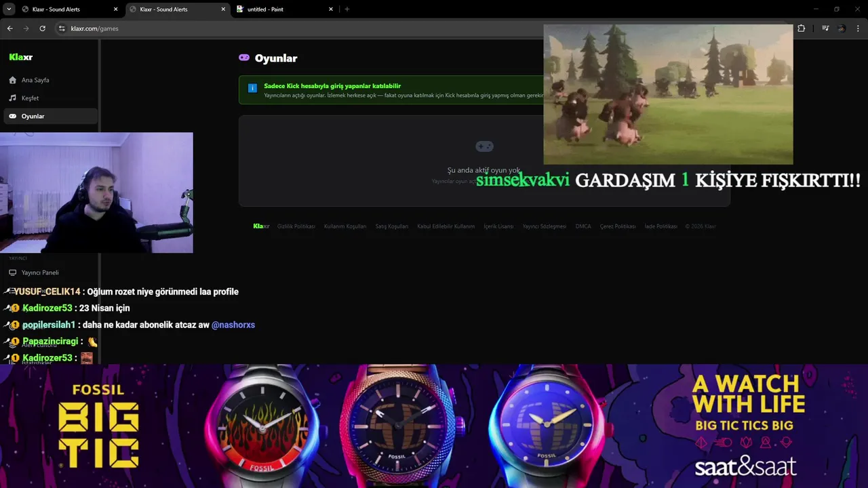Image resolution: width=868 pixels, height=488 pixels.
Task: Open site information icon in address bar
Action: 62,28
